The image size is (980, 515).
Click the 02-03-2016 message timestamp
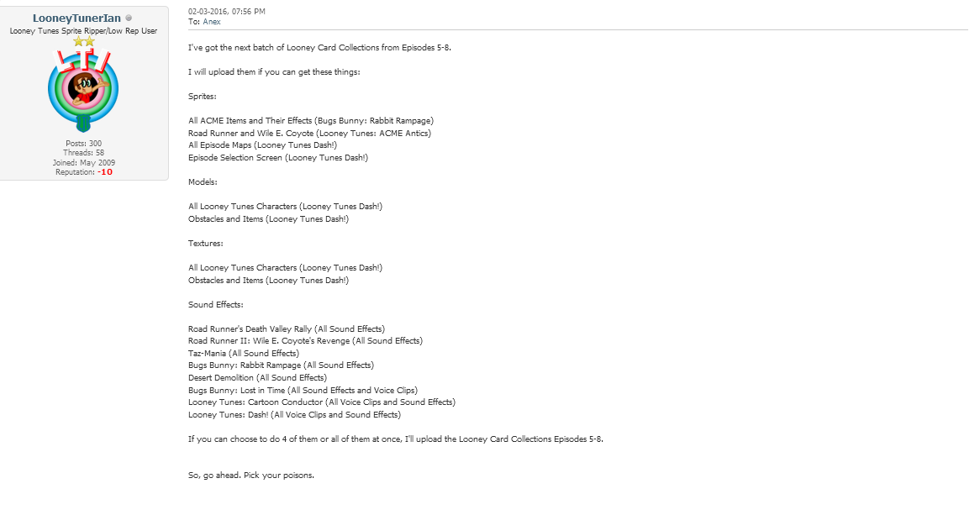pos(227,11)
